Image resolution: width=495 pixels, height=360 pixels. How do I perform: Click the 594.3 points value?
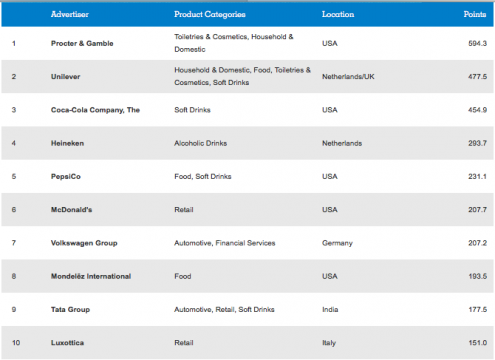(477, 43)
